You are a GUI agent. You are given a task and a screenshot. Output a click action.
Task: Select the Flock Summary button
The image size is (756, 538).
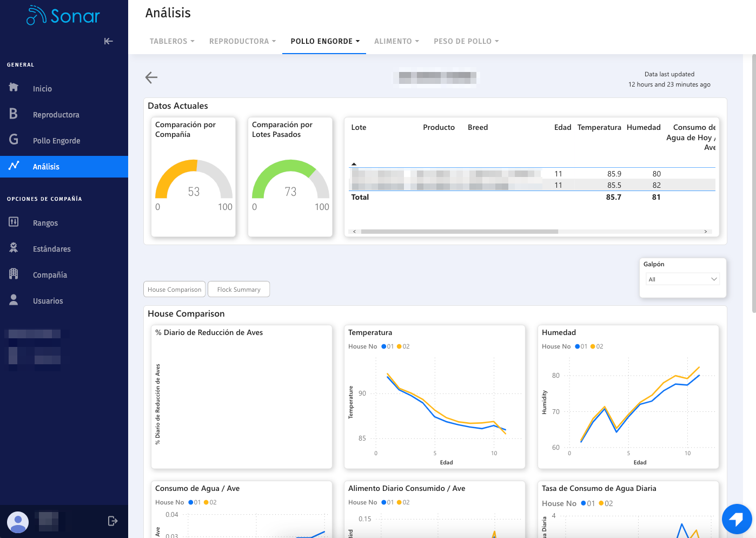tap(238, 290)
